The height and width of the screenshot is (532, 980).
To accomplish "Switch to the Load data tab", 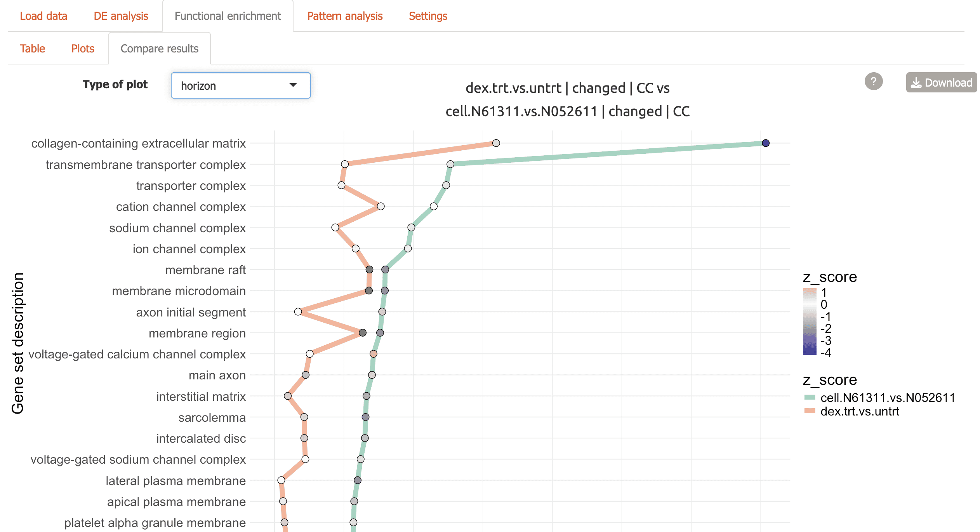I will [x=43, y=16].
